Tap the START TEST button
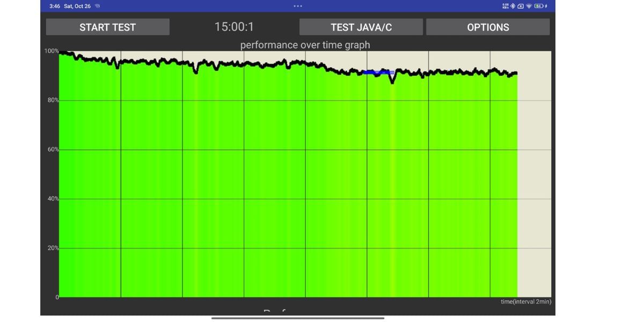Viewport: 644px width, 322px height. click(107, 27)
